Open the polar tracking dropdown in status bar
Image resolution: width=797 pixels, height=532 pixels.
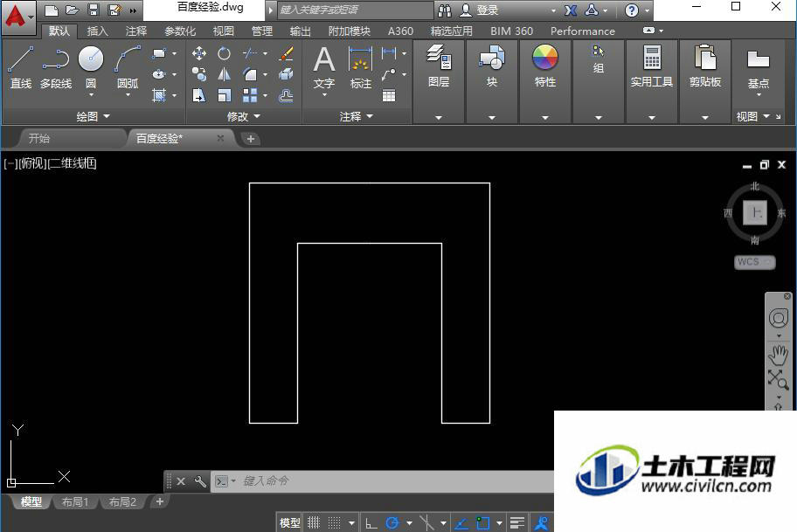pos(409,522)
